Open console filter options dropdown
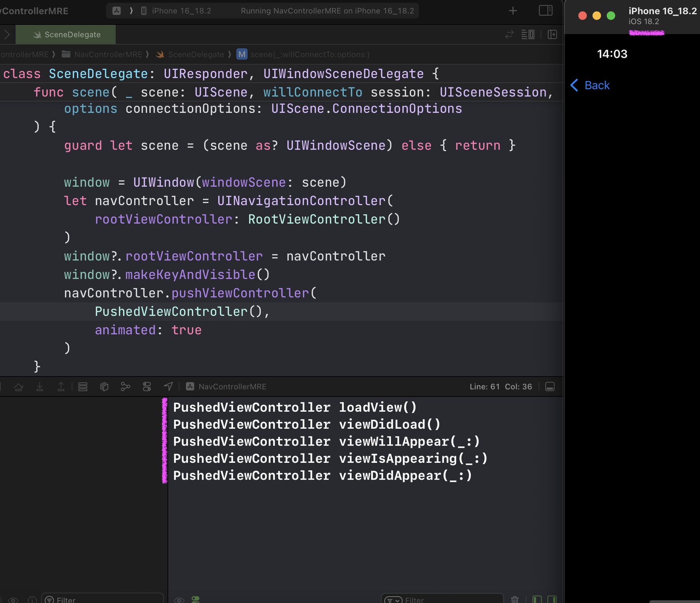Image resolution: width=700 pixels, height=603 pixels. [394, 600]
